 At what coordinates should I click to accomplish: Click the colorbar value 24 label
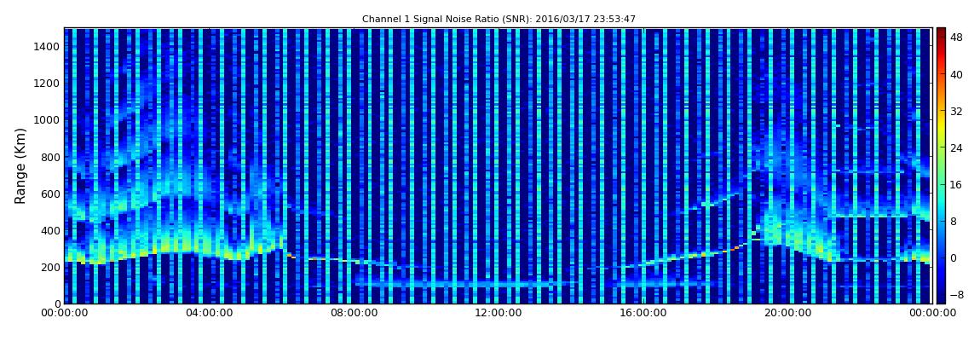pyautogui.click(x=955, y=148)
